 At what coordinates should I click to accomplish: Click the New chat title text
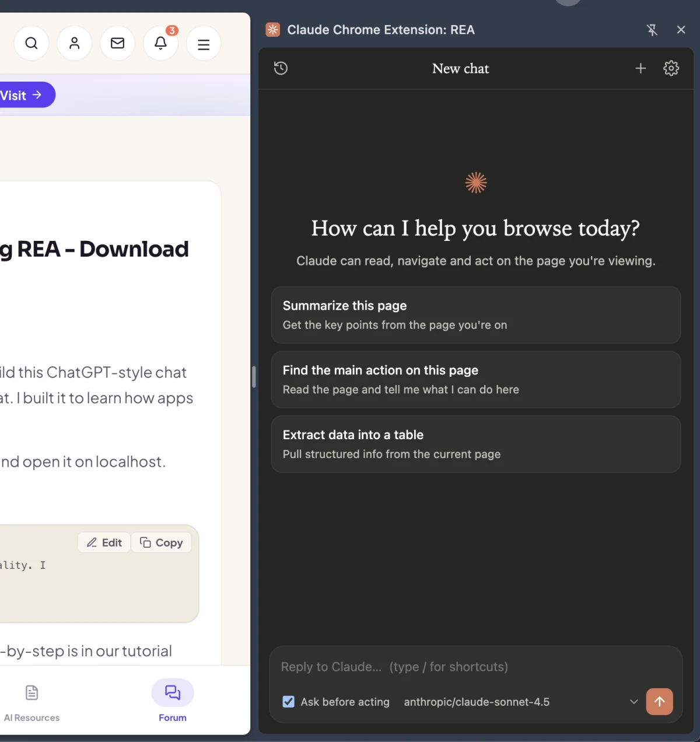tap(461, 68)
